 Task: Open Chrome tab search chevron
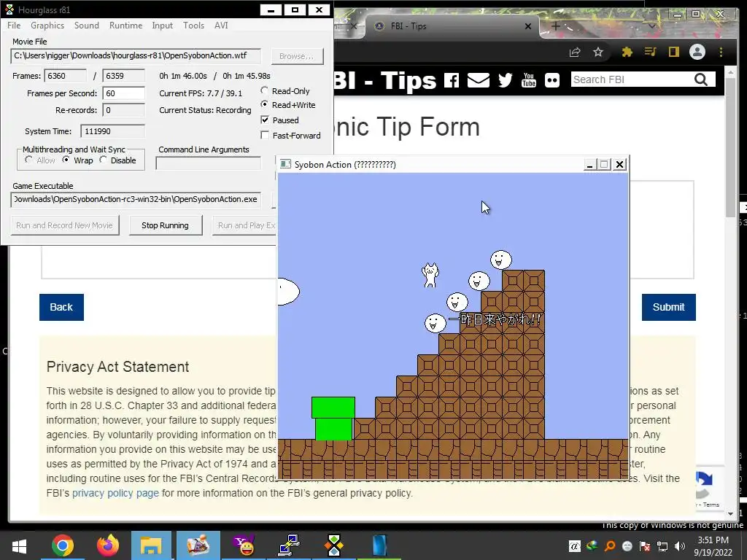point(651,26)
